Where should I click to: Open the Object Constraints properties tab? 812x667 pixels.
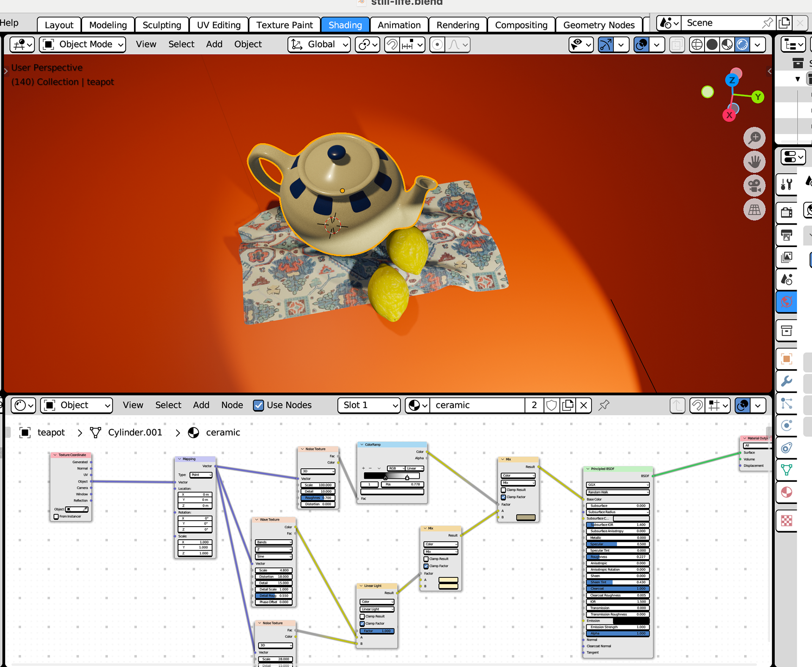tap(787, 448)
